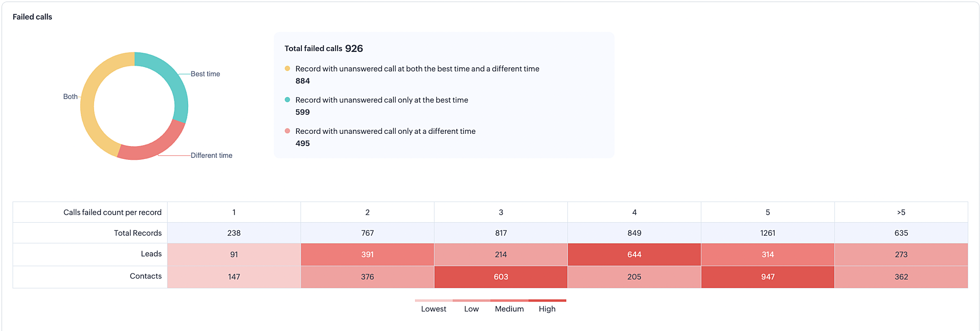This screenshot has height=331, width=980.
Task: Open the Leads cell showing 644
Action: click(634, 255)
